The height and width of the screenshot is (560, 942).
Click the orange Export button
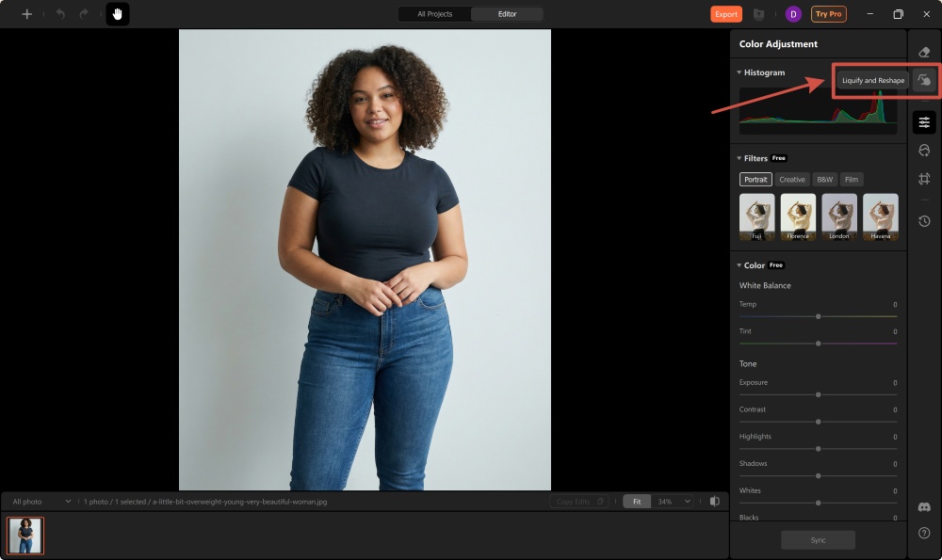pyautogui.click(x=725, y=14)
